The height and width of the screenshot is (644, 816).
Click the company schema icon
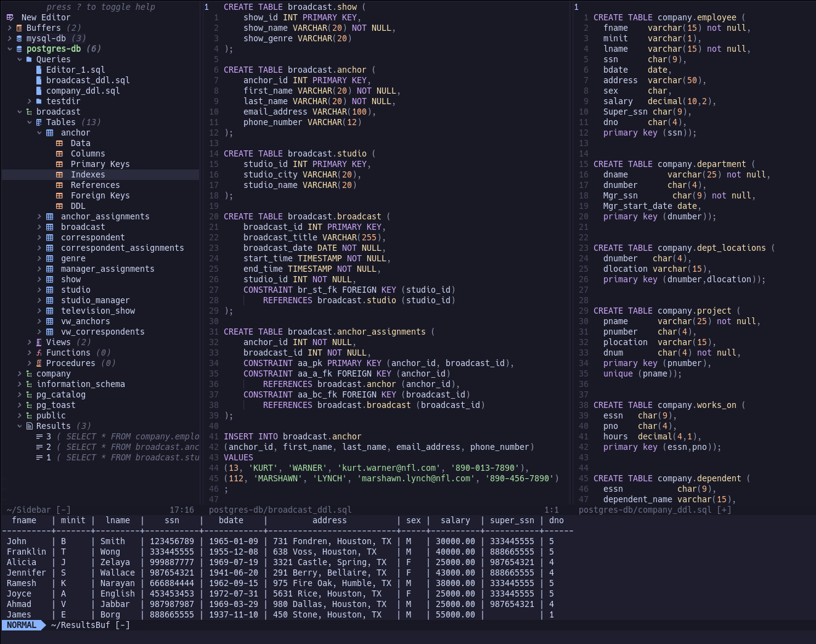point(29,373)
